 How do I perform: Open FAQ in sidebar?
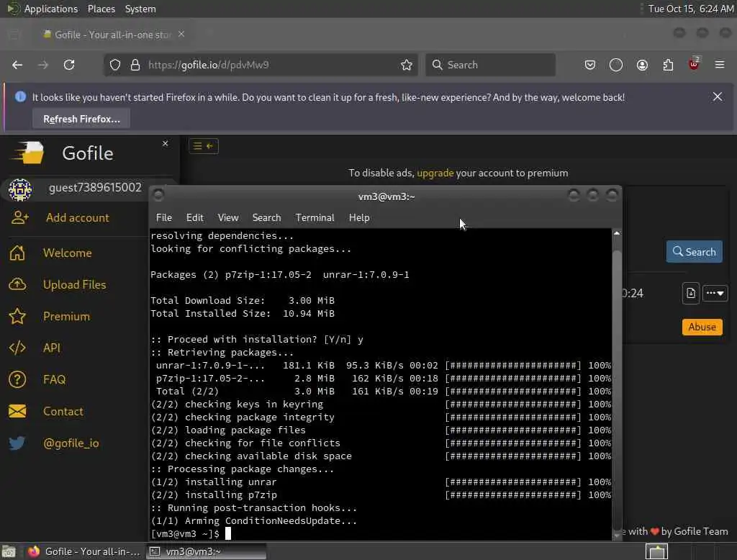coord(54,379)
